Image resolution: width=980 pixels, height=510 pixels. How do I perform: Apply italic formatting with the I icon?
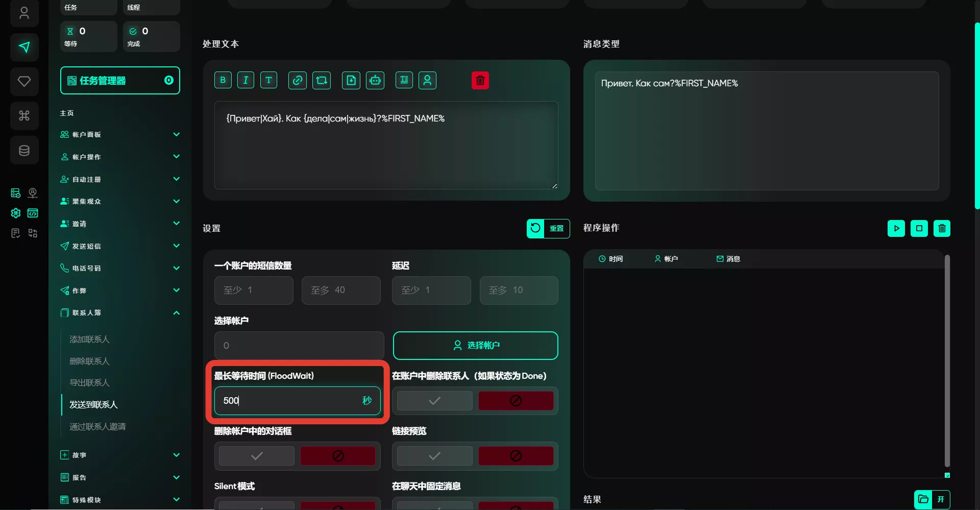(x=246, y=80)
